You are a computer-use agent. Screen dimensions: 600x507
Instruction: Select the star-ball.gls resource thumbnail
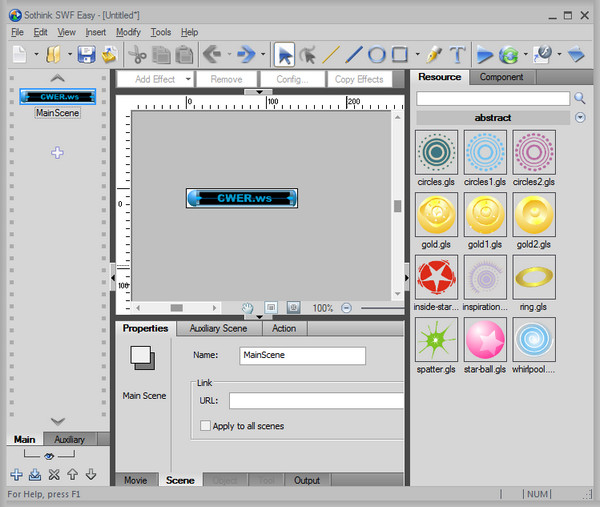[x=485, y=340]
